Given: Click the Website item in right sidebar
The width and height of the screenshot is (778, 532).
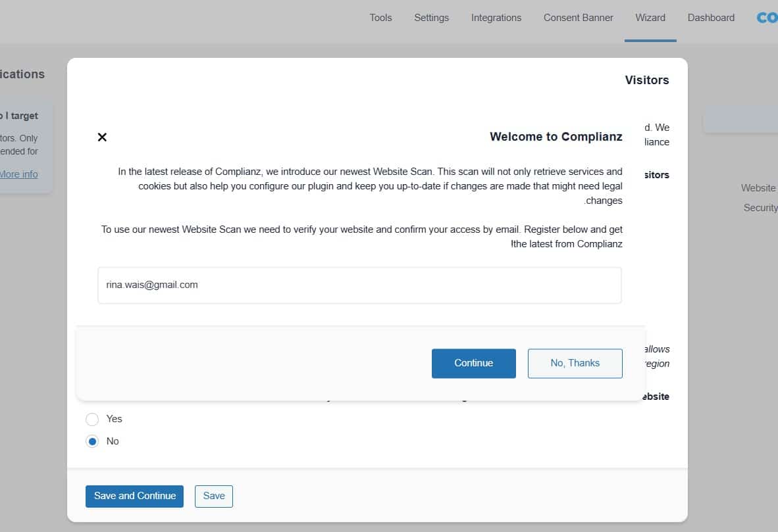Looking at the screenshot, I should coord(758,189).
